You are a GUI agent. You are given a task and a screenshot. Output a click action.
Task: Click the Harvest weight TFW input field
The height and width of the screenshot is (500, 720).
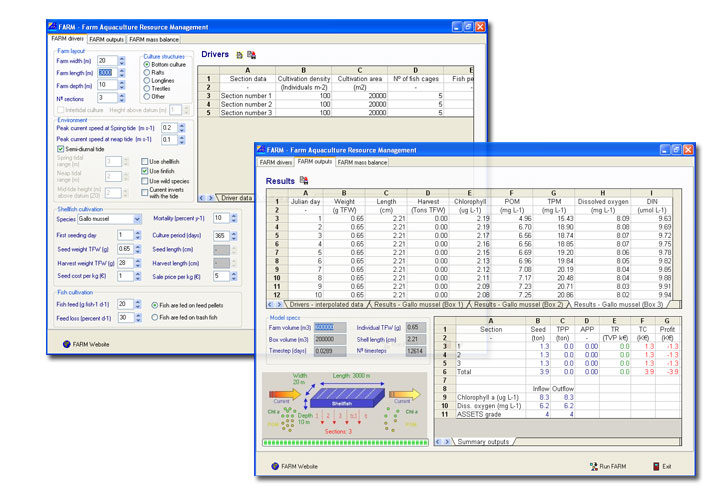[x=125, y=263]
